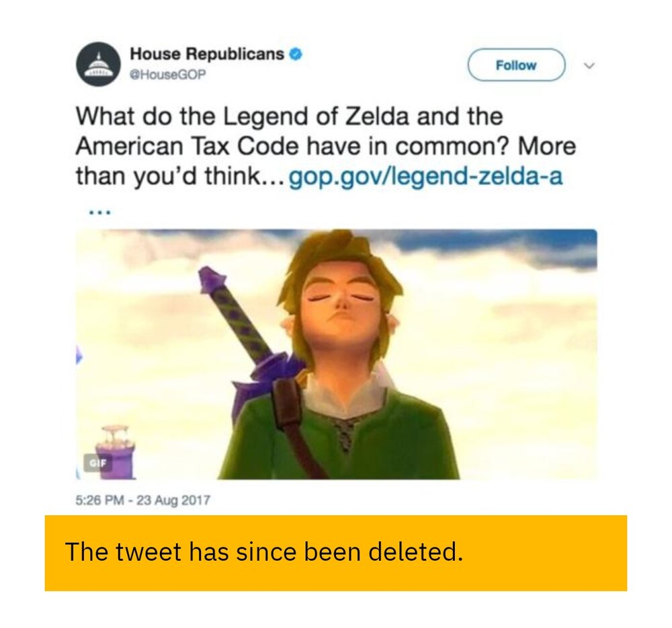Click the 5:26 PM - 23 Aug 2017 timestamp
Screen dimensions: 672x628
click(143, 500)
